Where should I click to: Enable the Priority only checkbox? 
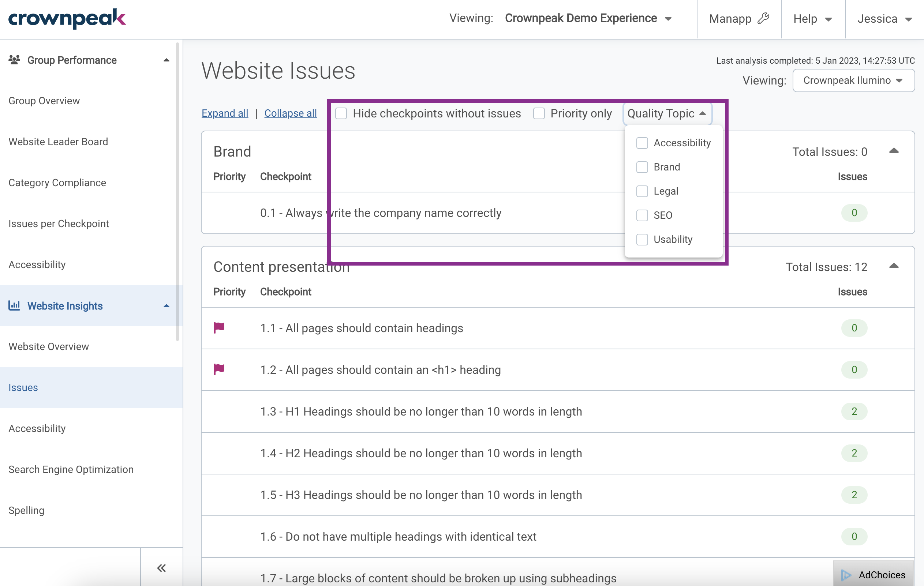[x=539, y=113]
